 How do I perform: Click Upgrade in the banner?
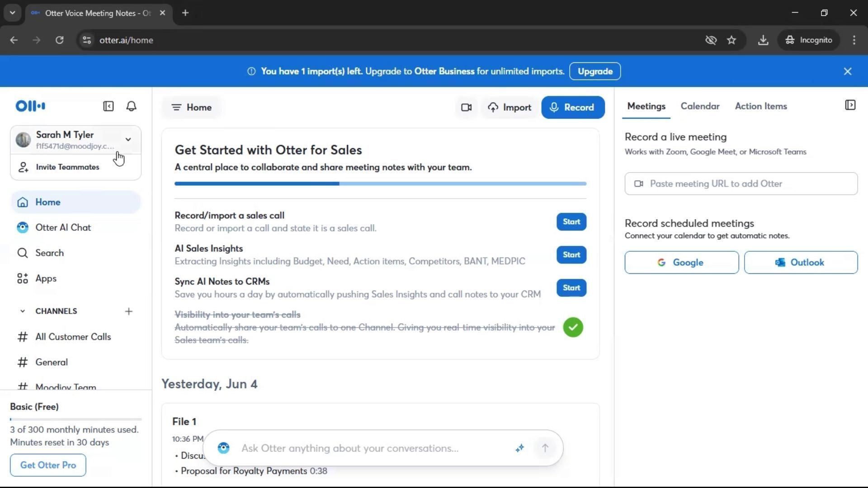click(x=594, y=71)
